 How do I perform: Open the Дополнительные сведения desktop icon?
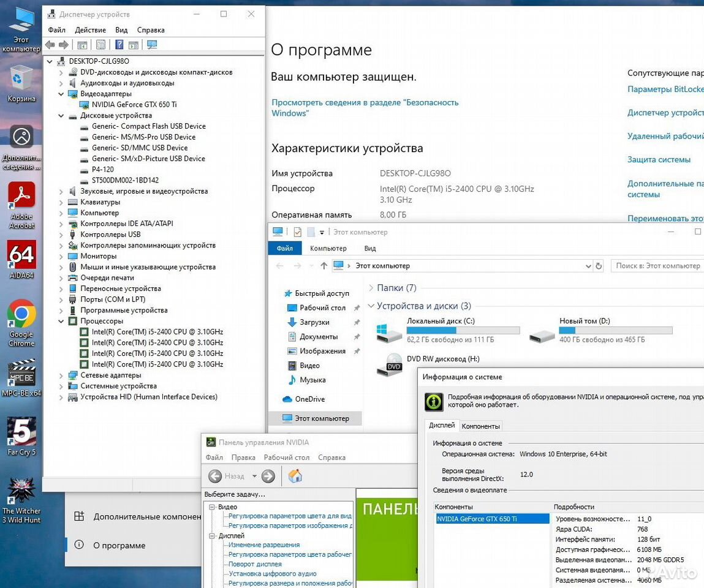[21, 148]
